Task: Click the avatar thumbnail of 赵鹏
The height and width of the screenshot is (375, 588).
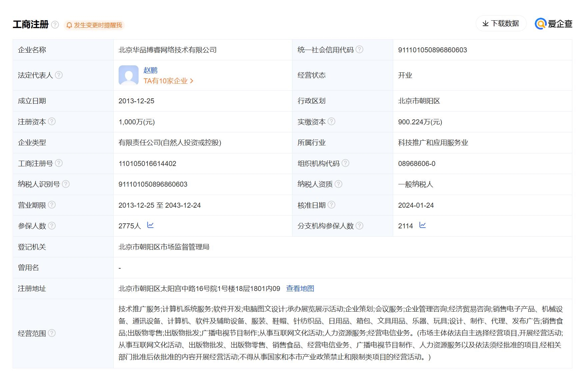Action: [x=129, y=75]
